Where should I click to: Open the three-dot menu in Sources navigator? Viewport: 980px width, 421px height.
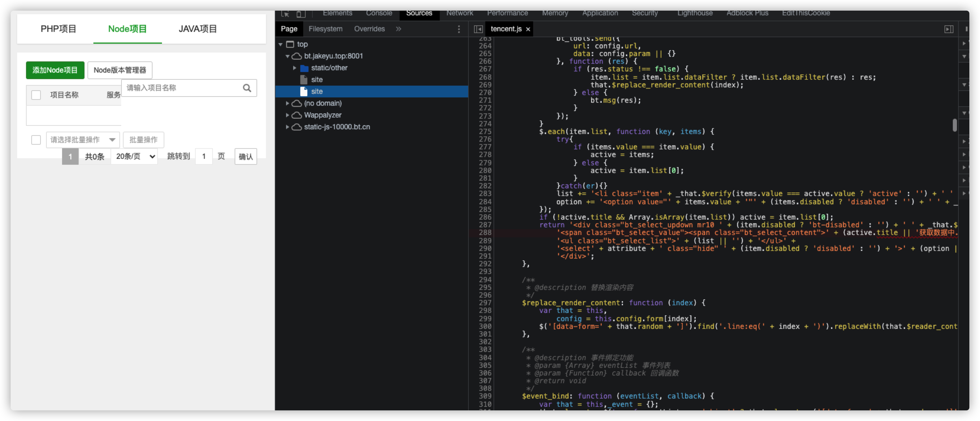[459, 29]
